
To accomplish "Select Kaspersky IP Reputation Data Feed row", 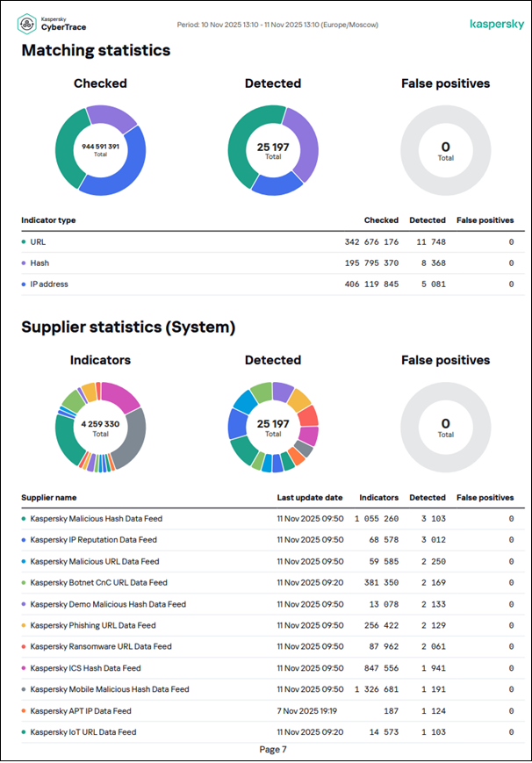I will (x=273, y=540).
